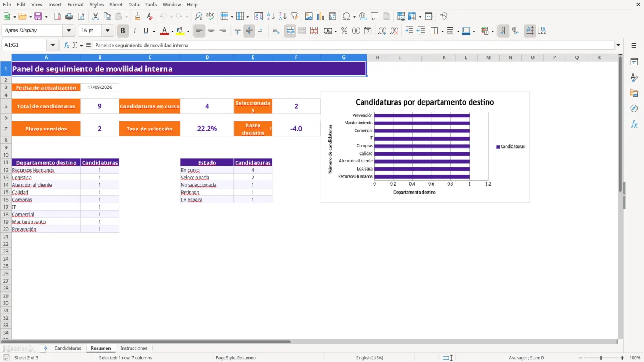The width and height of the screenshot is (644, 362).
Task: Click the Save document icon
Action: pyautogui.click(x=38, y=17)
